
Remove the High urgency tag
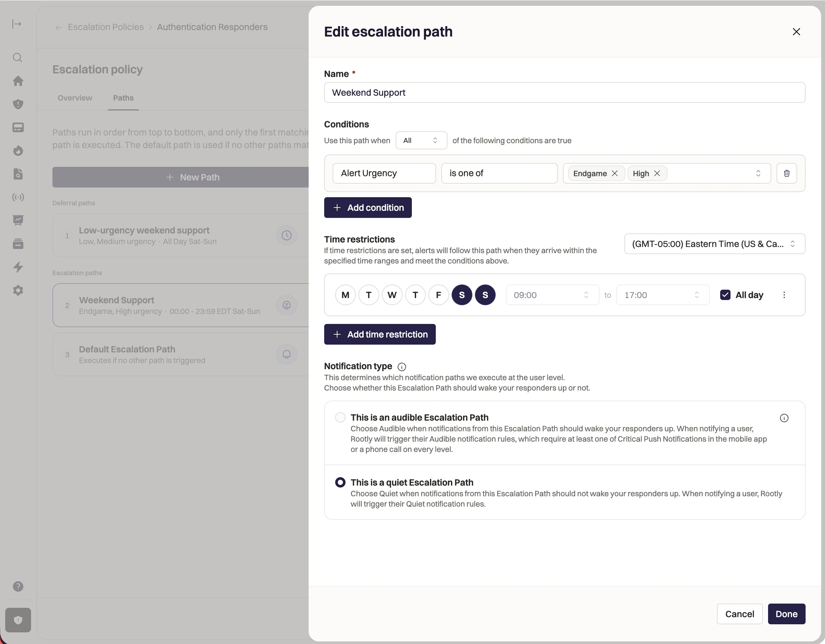pos(657,173)
